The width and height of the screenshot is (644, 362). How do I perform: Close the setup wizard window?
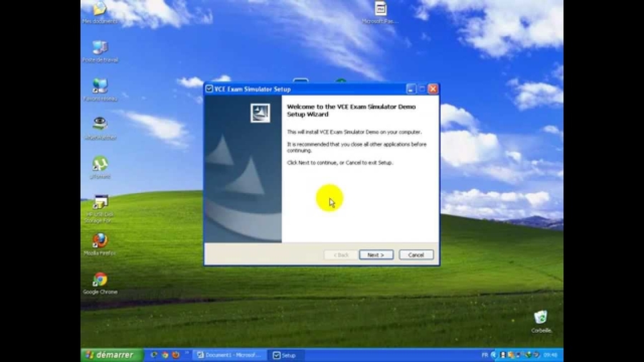click(432, 89)
